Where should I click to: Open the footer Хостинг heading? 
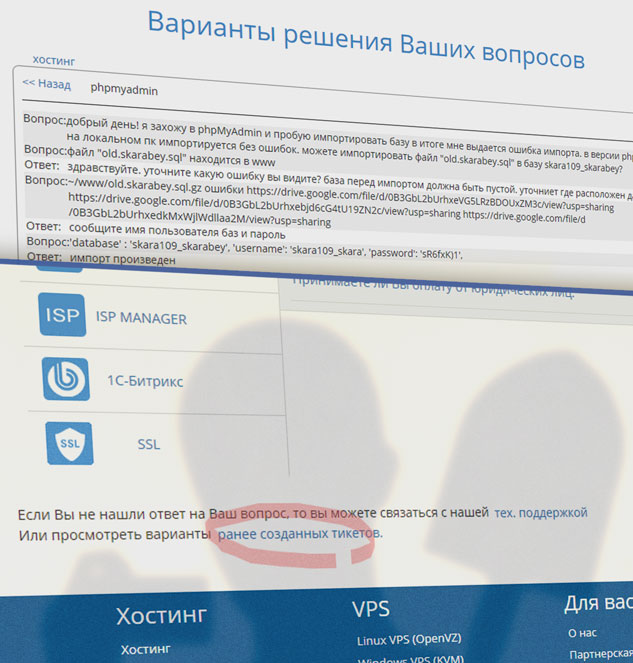click(x=162, y=616)
